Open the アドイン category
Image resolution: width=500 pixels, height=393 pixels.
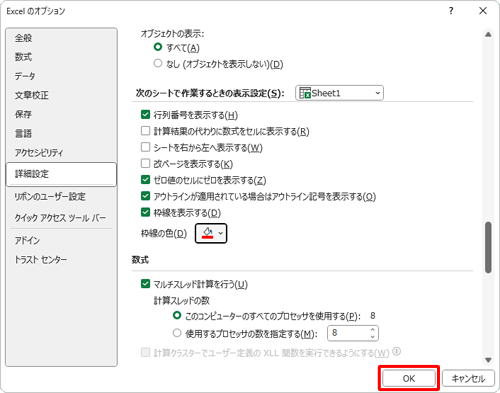pyautogui.click(x=61, y=240)
